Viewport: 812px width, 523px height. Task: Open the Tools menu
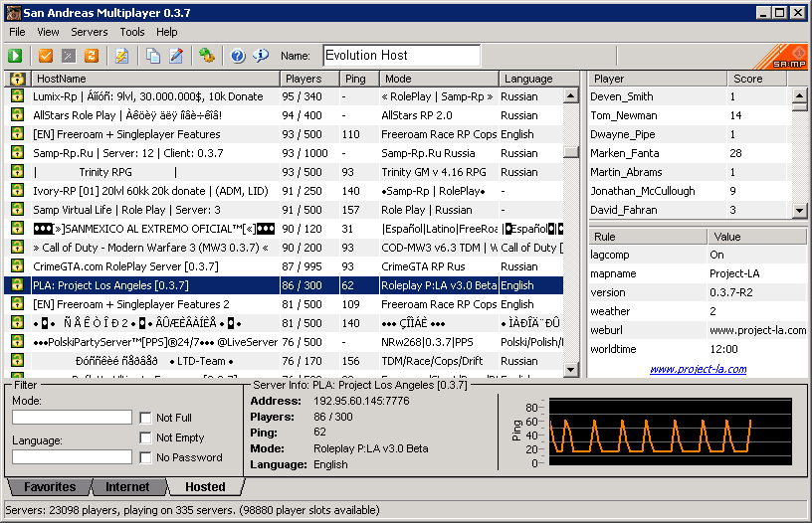(x=132, y=32)
